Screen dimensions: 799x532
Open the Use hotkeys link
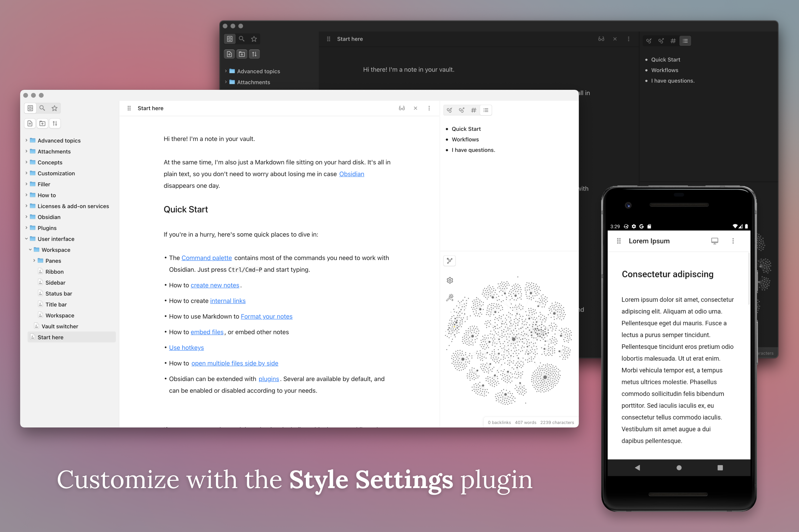tap(186, 348)
